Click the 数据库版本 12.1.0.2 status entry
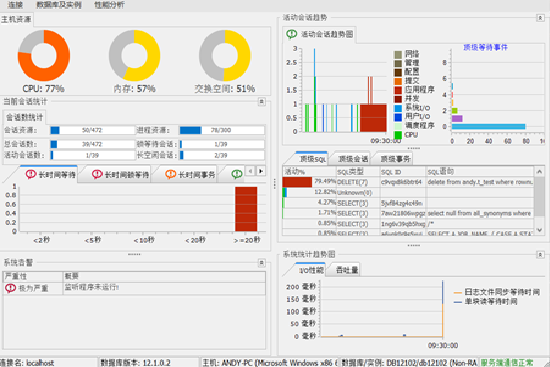Screen dimensions: 550x367 [135, 362]
